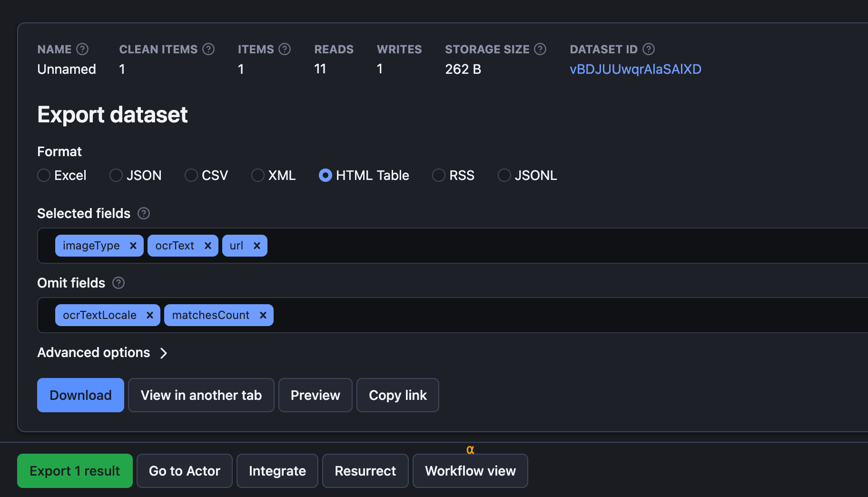Open Selected fields help tooltip icon
This screenshot has height=497, width=868.
(144, 213)
